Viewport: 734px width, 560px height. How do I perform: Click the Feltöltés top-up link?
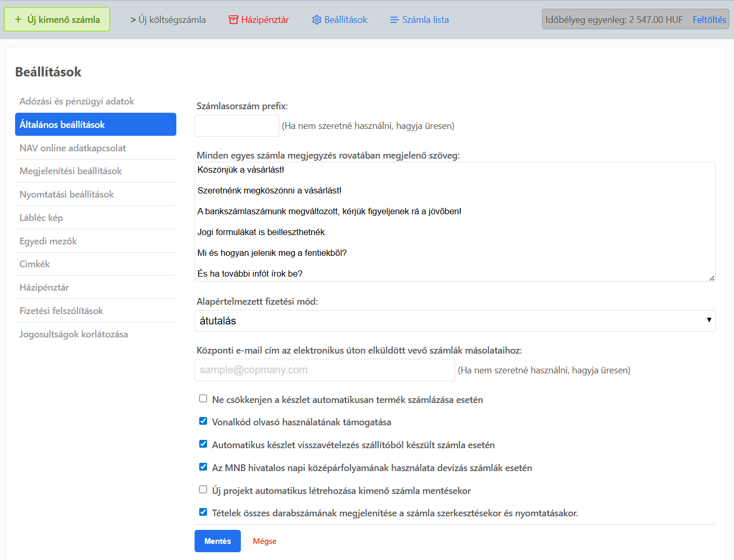709,20
